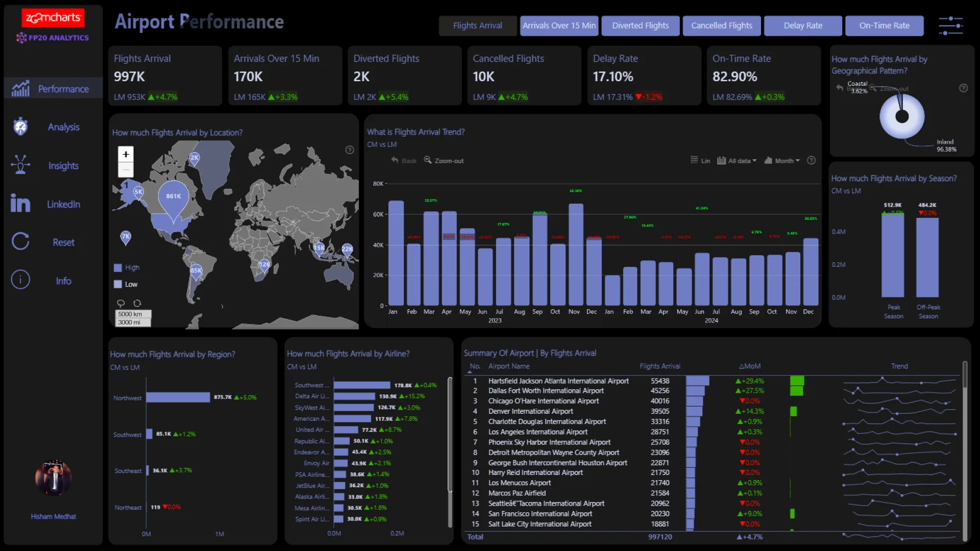Open the Insights lightbulb icon
Viewport: 980px width, 551px height.
click(x=20, y=165)
